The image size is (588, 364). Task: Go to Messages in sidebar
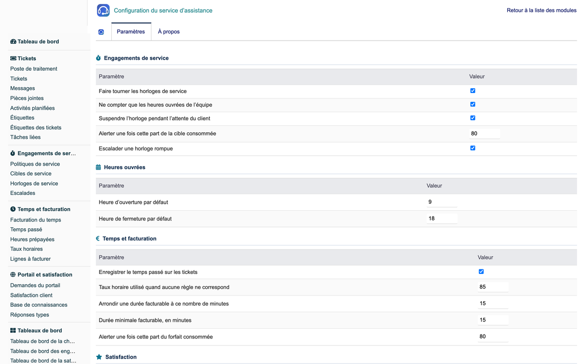click(23, 89)
